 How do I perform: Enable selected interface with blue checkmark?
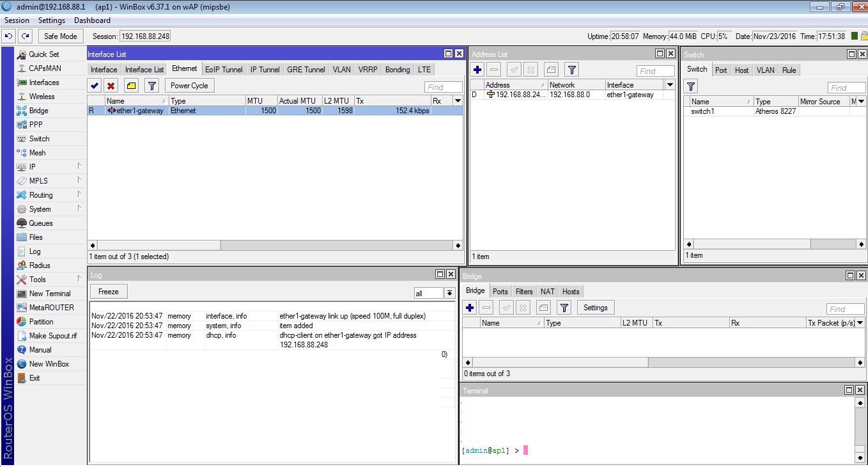point(95,86)
